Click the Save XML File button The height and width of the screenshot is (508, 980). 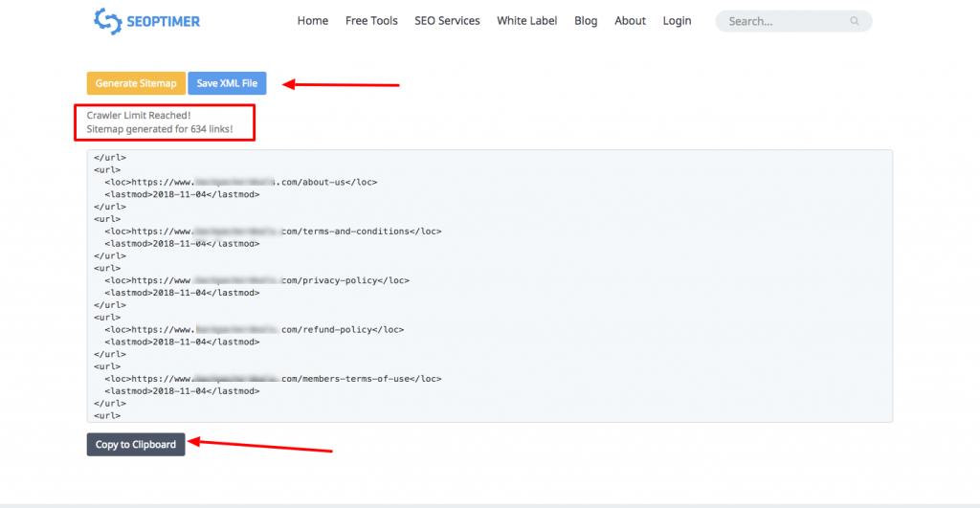tap(227, 83)
